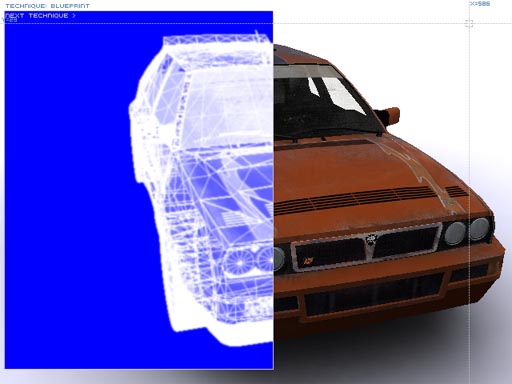The image size is (512, 384).
Task: Click the crosshair marker at guide intersection
Action: coord(469,23)
